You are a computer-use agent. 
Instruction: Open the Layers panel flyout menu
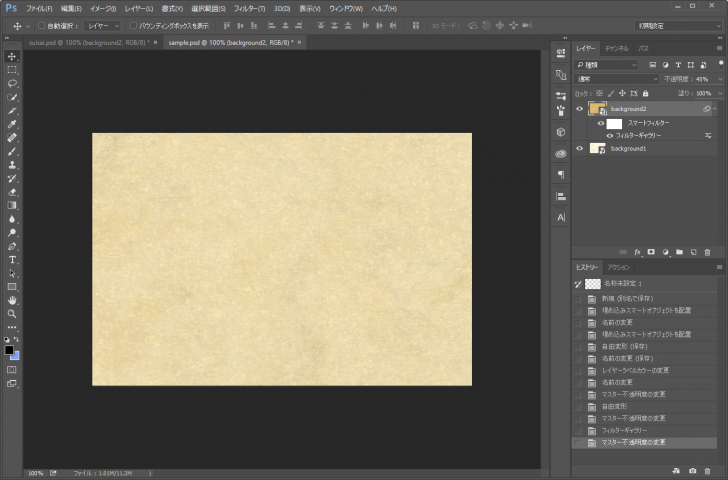[719, 48]
